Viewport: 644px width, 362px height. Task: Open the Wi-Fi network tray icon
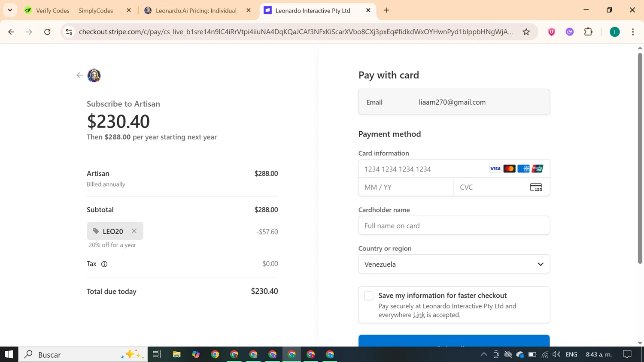coord(544,354)
